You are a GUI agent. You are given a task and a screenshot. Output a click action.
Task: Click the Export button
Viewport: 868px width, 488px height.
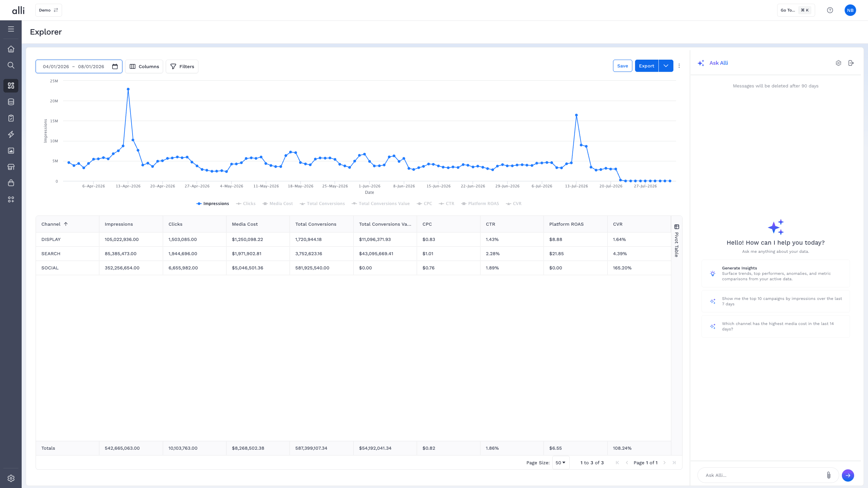coord(647,66)
